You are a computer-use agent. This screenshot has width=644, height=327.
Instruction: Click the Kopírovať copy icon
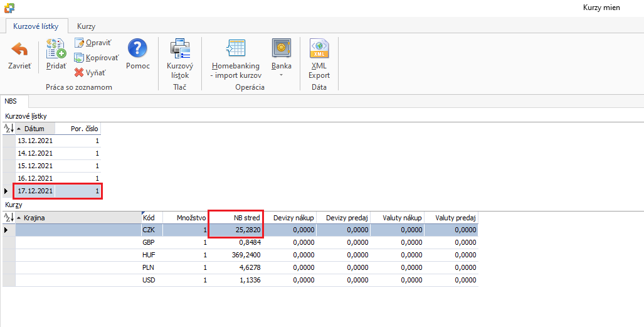click(x=79, y=58)
